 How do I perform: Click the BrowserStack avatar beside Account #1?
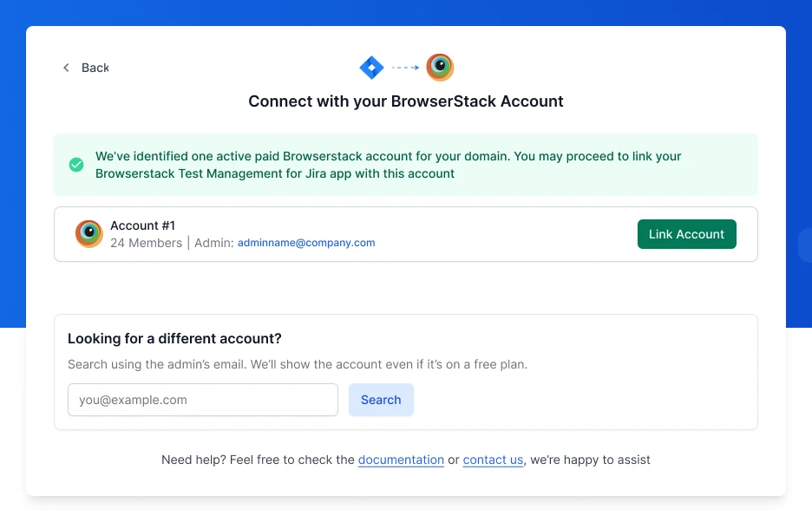click(x=89, y=233)
